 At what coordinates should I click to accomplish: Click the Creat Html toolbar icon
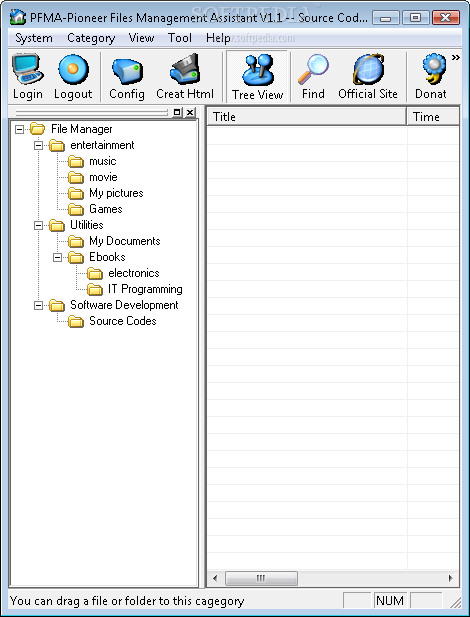[185, 70]
